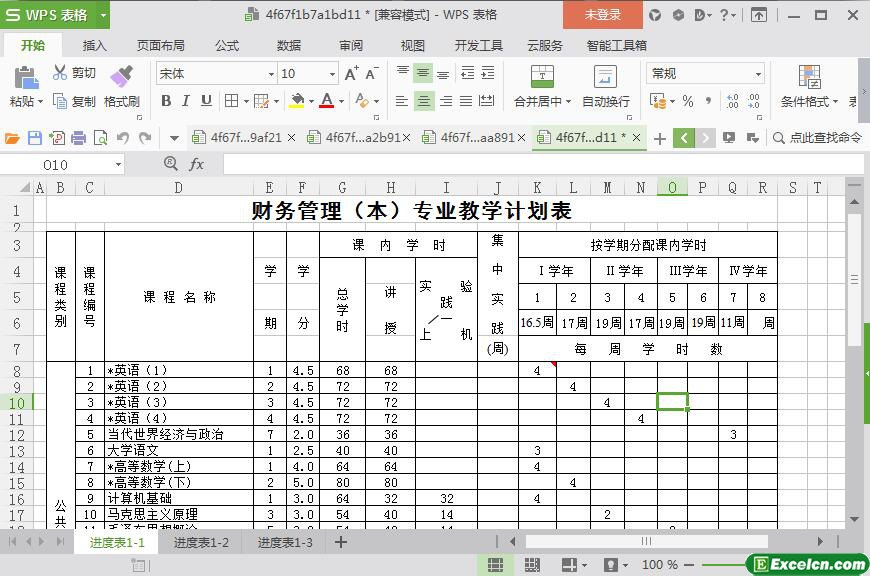Apply percent style format

coord(688,101)
